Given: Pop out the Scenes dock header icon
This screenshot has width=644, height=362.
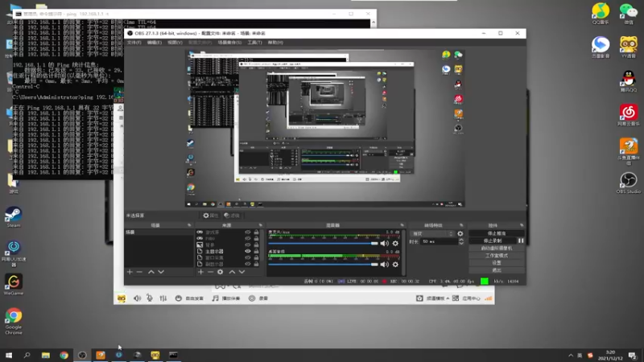Looking at the screenshot, I should 189,225.
